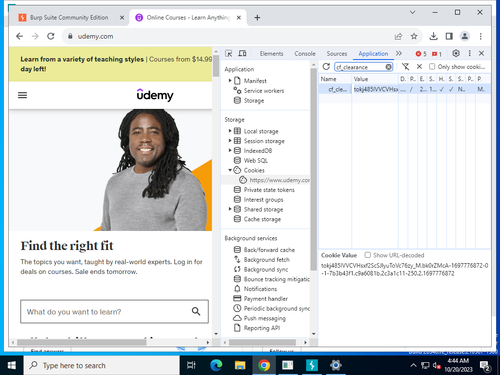Switch to the Sources tab
The width and height of the screenshot is (500, 375).
(337, 54)
